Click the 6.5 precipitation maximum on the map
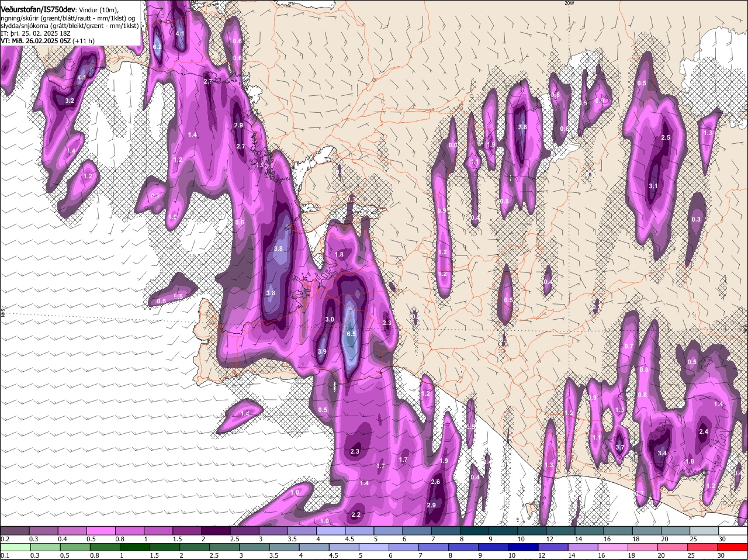Image resolution: width=748 pixels, height=560 pixels. [351, 334]
